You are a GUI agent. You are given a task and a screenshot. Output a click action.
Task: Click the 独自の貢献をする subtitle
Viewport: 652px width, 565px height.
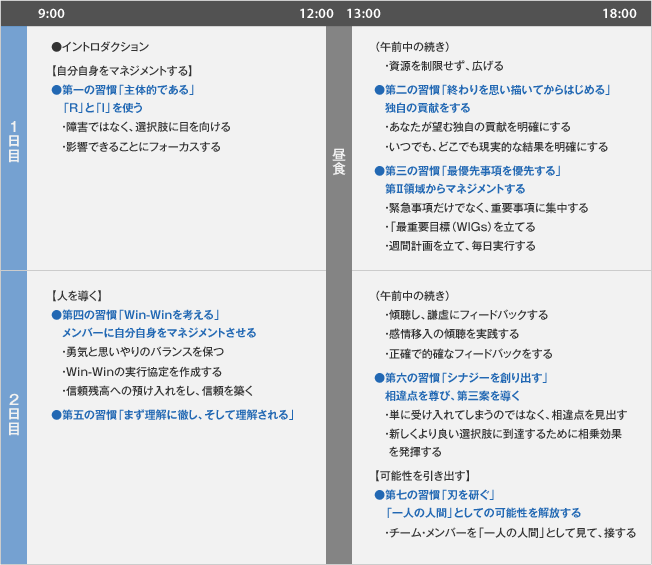(x=427, y=108)
